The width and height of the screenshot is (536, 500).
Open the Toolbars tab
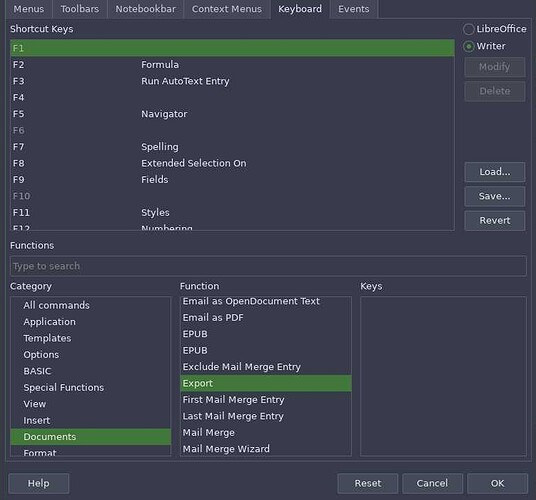(x=80, y=9)
